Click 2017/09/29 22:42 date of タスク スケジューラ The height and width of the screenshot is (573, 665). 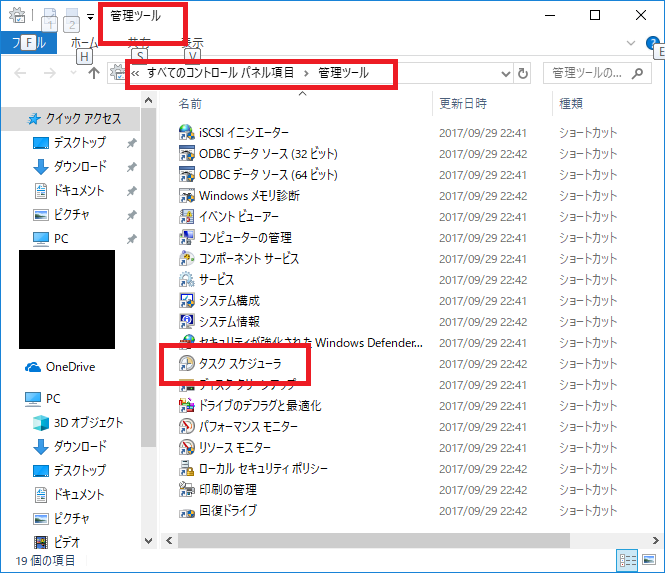483,364
